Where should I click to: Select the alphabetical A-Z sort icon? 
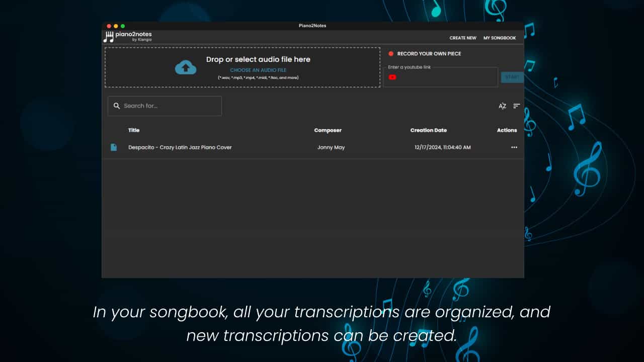click(502, 106)
